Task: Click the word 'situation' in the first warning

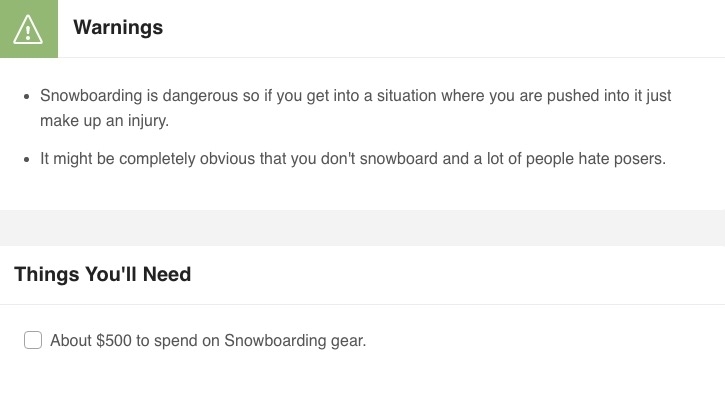Action: coord(406,96)
